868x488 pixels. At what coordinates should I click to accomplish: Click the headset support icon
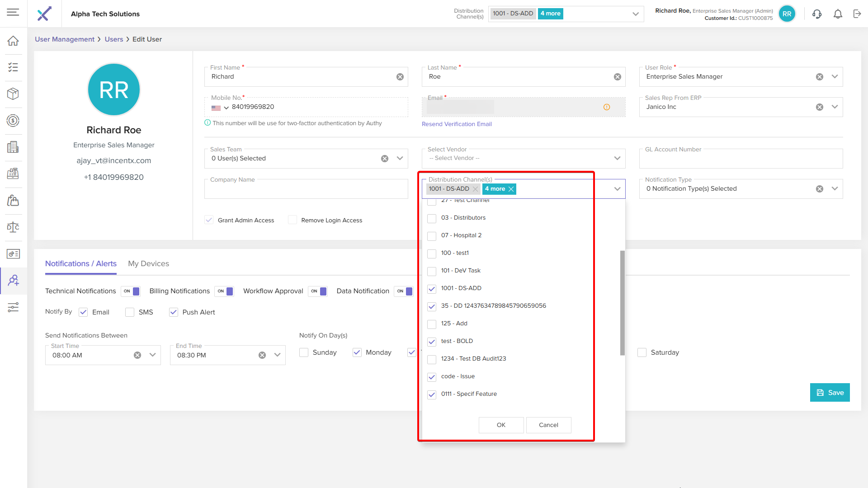[x=817, y=14]
